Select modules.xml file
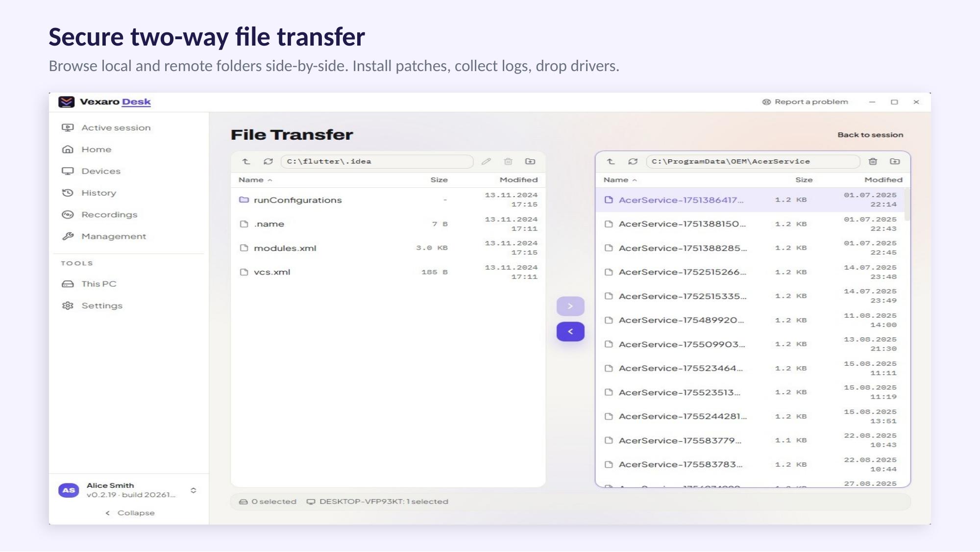980x552 pixels. coord(388,248)
